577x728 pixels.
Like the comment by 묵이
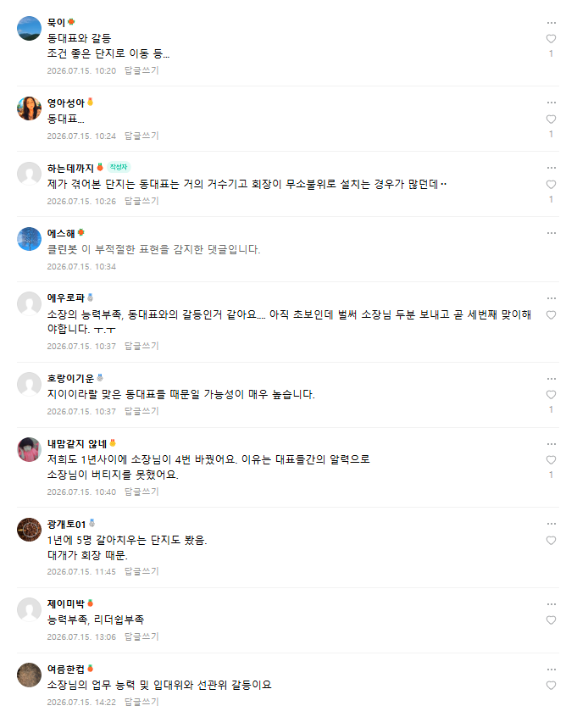pos(551,38)
